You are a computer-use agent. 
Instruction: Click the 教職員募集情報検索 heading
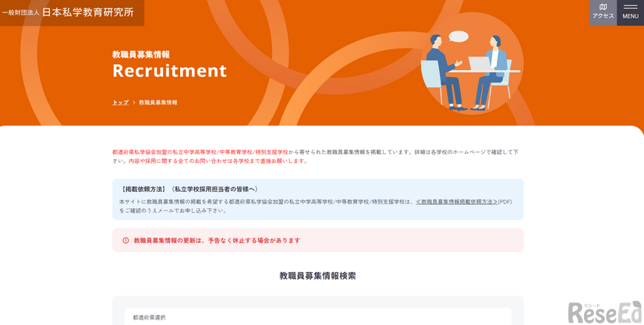(318, 276)
